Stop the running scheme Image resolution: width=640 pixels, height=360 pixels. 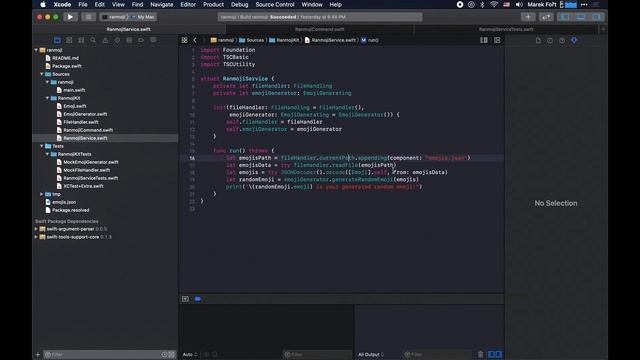(88, 17)
